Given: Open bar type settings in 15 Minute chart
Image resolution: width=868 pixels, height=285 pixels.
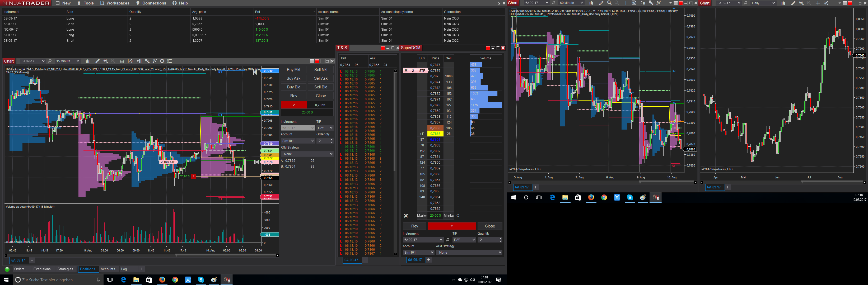Looking at the screenshot, I should 88,61.
